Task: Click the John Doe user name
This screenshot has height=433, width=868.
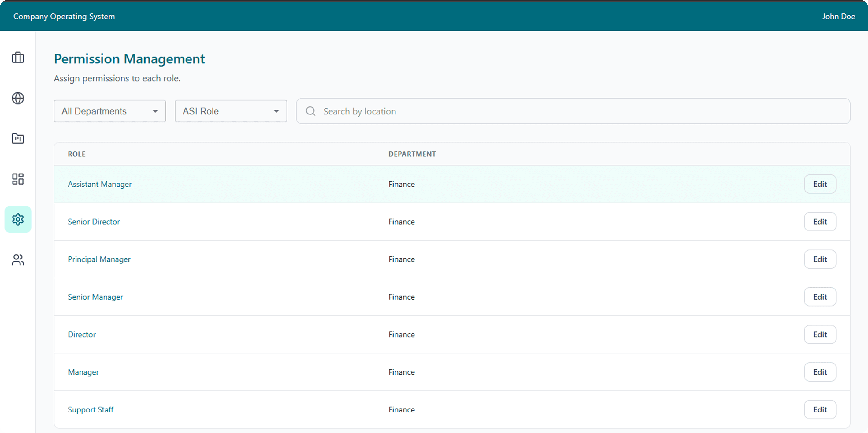Action: click(839, 16)
